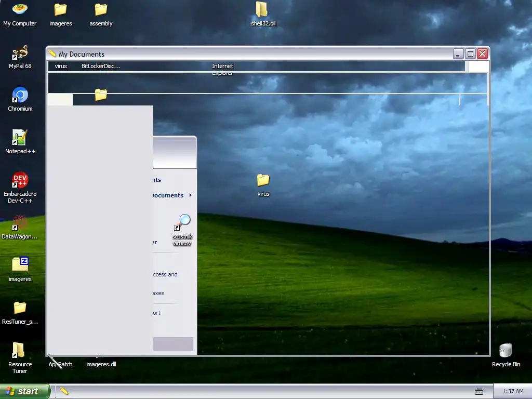Select Internet Explorer item in My Documents
This screenshot has width=532, height=399.
[222, 69]
